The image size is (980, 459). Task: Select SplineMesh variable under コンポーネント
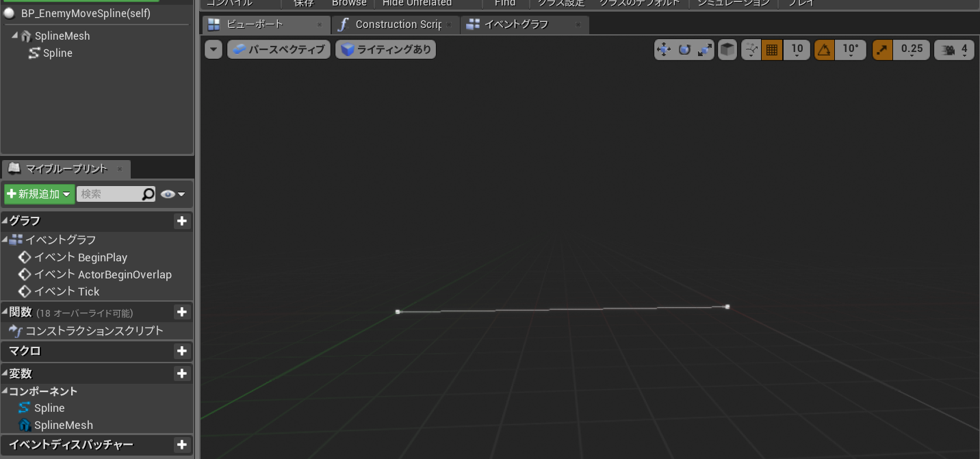(64, 425)
